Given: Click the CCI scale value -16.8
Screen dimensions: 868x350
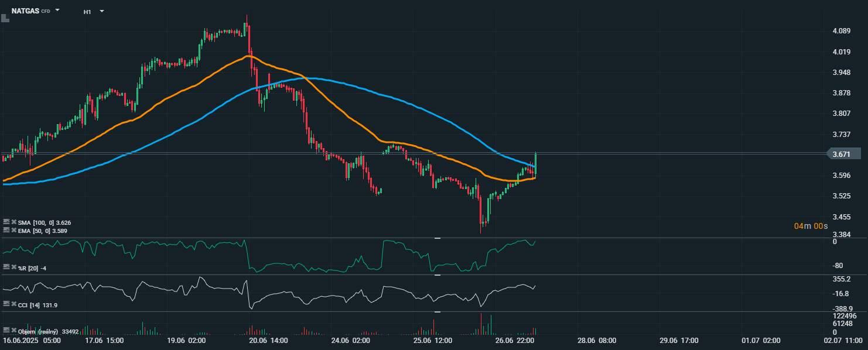Looking at the screenshot, I should click(x=840, y=294).
